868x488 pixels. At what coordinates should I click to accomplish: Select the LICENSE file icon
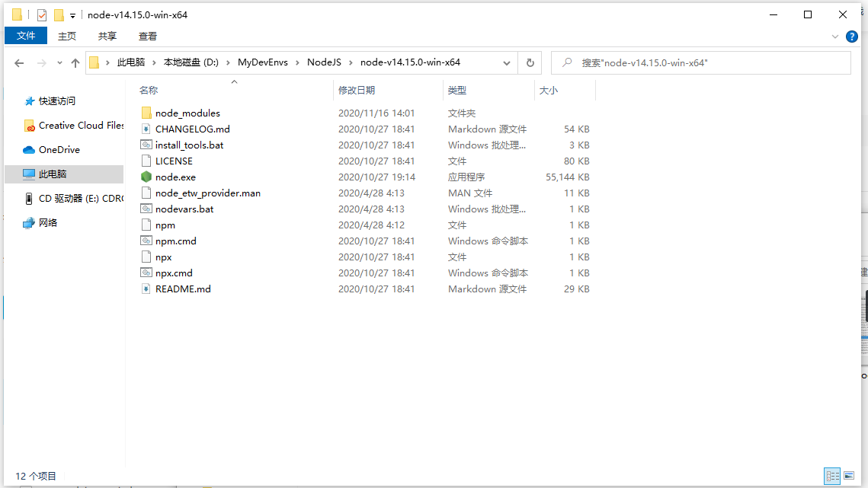(146, 161)
